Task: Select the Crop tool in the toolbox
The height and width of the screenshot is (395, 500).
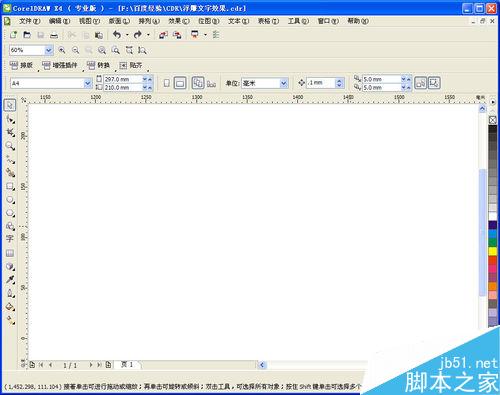Action: coord(10,132)
